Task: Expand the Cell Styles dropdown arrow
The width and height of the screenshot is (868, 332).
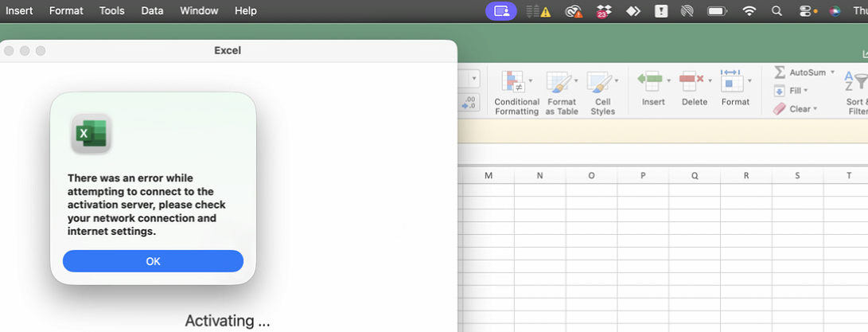Action: coord(616,81)
